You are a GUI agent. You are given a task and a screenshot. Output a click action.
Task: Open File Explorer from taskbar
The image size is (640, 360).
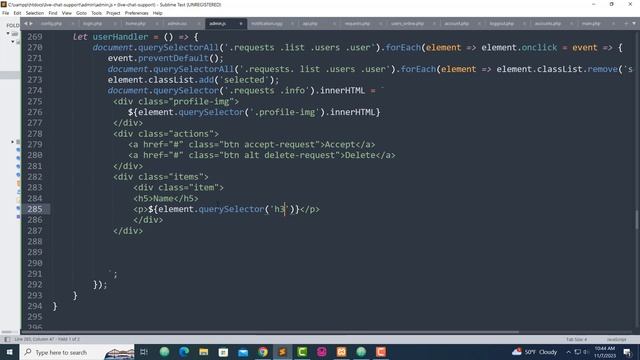[x=204, y=352]
